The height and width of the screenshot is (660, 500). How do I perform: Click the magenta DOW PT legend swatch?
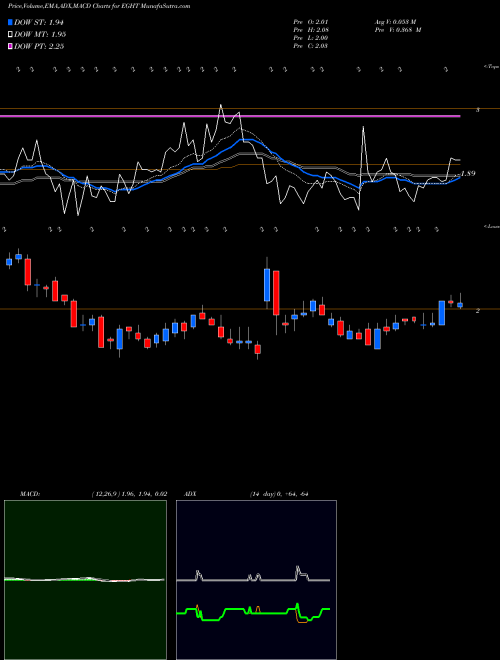(x=10, y=46)
